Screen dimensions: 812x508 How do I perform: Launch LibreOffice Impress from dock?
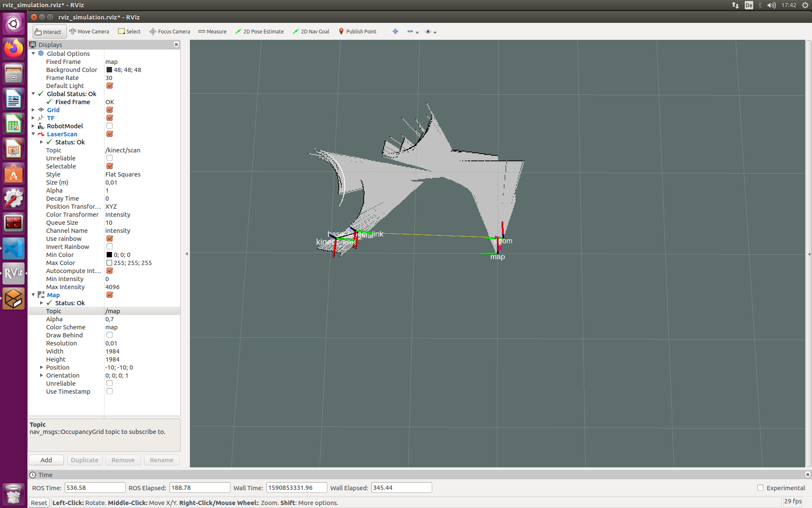tap(14, 149)
